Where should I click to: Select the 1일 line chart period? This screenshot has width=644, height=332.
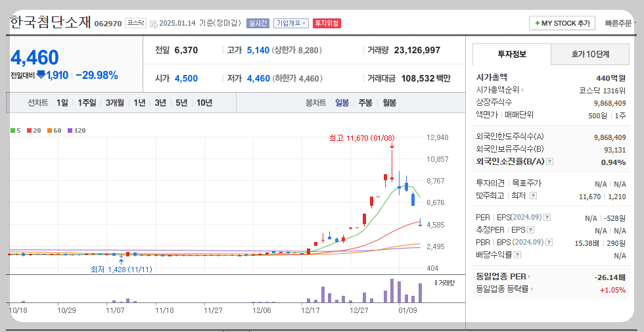coord(62,103)
